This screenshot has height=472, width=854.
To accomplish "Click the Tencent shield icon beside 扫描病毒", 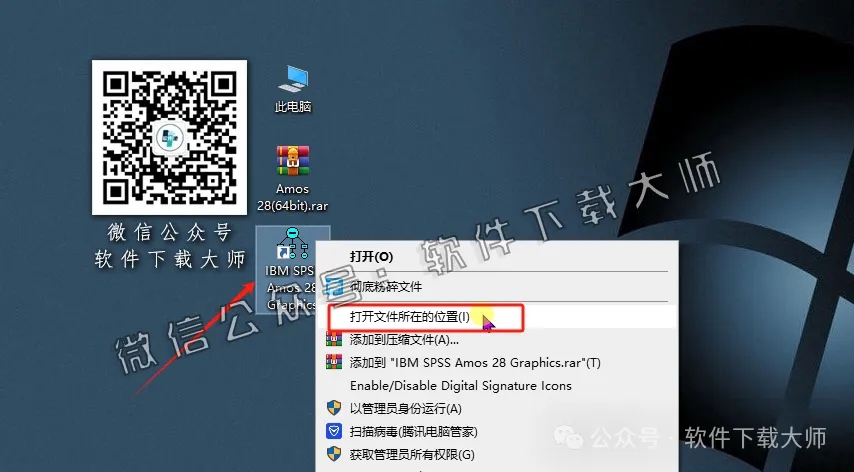I will click(x=333, y=431).
